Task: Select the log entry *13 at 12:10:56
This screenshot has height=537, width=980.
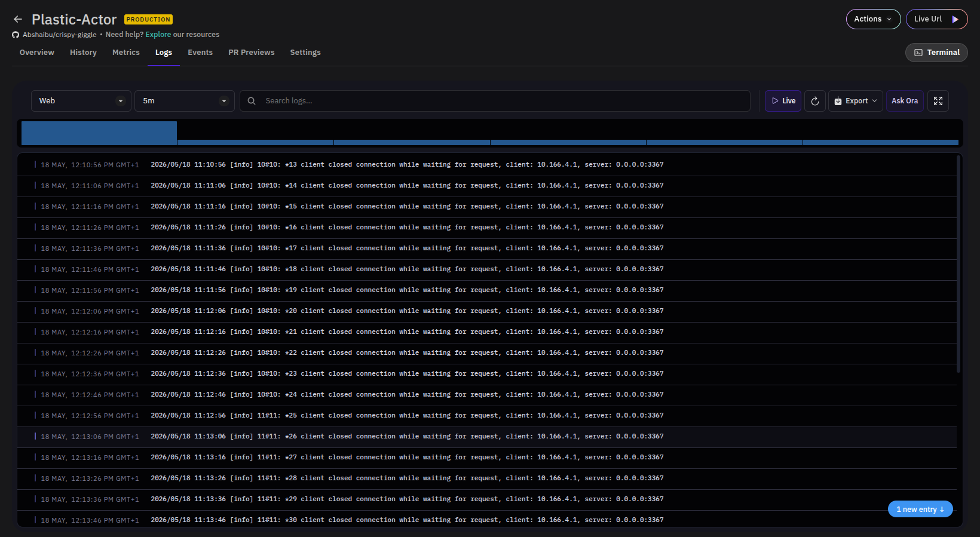Action: pyautogui.click(x=487, y=165)
